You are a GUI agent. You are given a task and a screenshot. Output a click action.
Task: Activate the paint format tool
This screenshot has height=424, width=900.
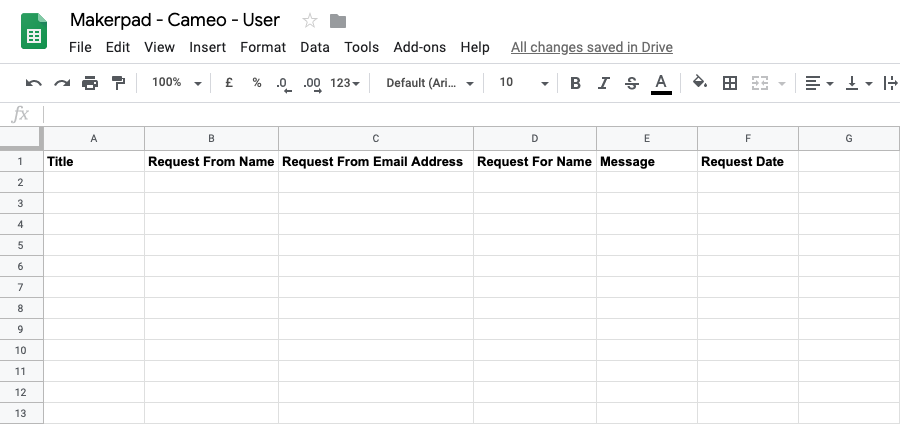(118, 83)
